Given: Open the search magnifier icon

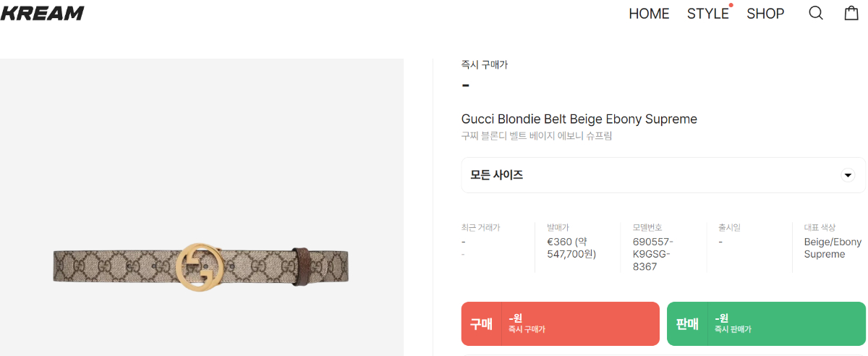Looking at the screenshot, I should [816, 13].
